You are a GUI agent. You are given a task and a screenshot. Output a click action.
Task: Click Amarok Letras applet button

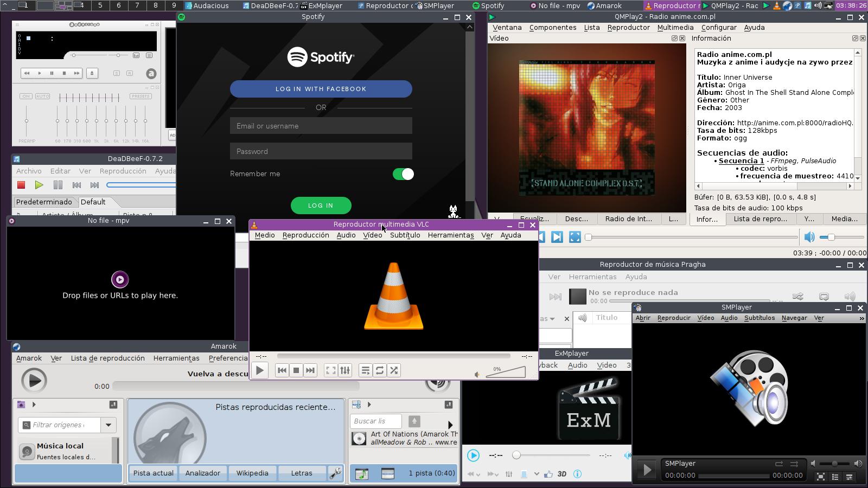302,473
